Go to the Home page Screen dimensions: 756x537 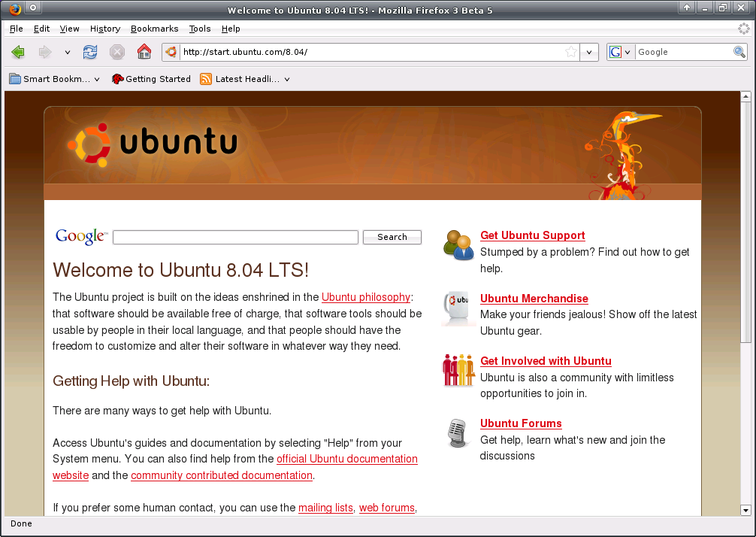point(144,51)
